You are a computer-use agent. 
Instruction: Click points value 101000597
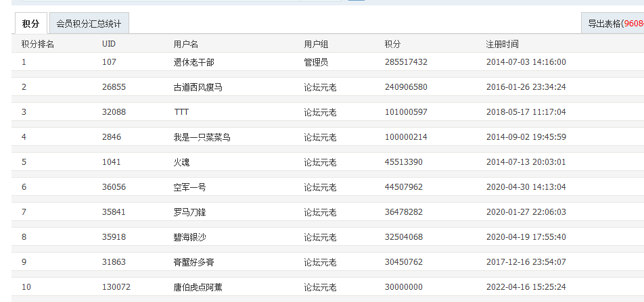click(x=406, y=112)
